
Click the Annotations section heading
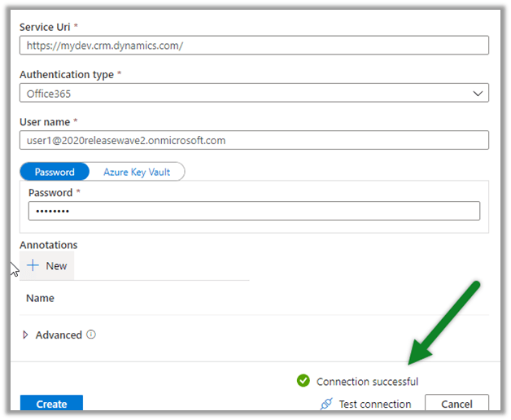(48, 244)
